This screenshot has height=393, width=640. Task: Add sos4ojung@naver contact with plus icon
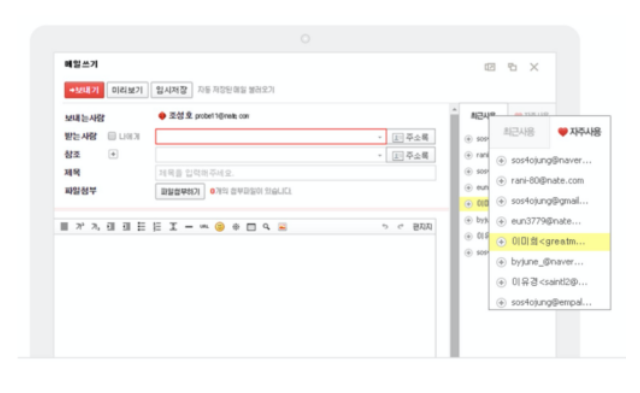(x=501, y=161)
